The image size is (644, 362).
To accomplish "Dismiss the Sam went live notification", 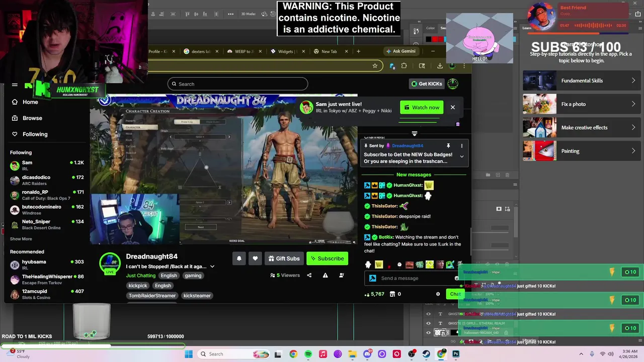I will coord(452,107).
